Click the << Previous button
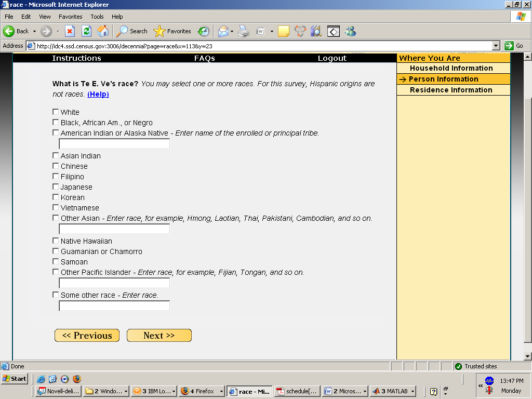 coord(87,335)
